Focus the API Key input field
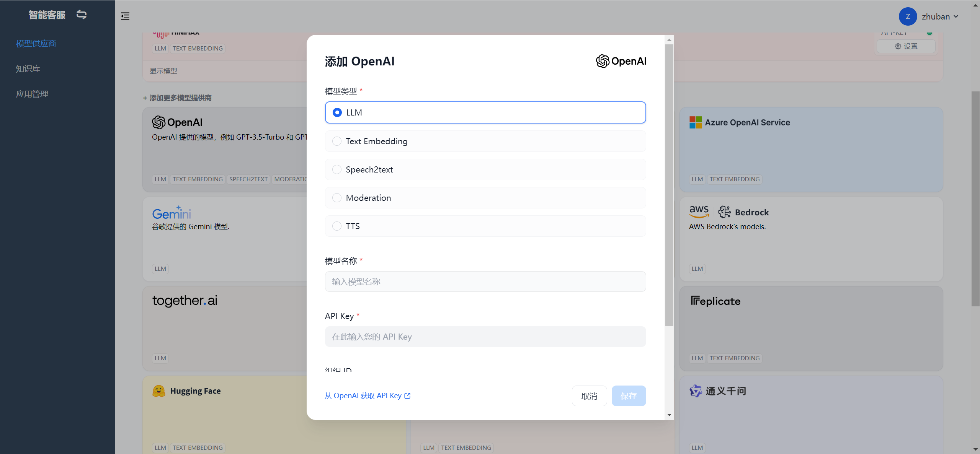The width and height of the screenshot is (980, 454). [485, 337]
